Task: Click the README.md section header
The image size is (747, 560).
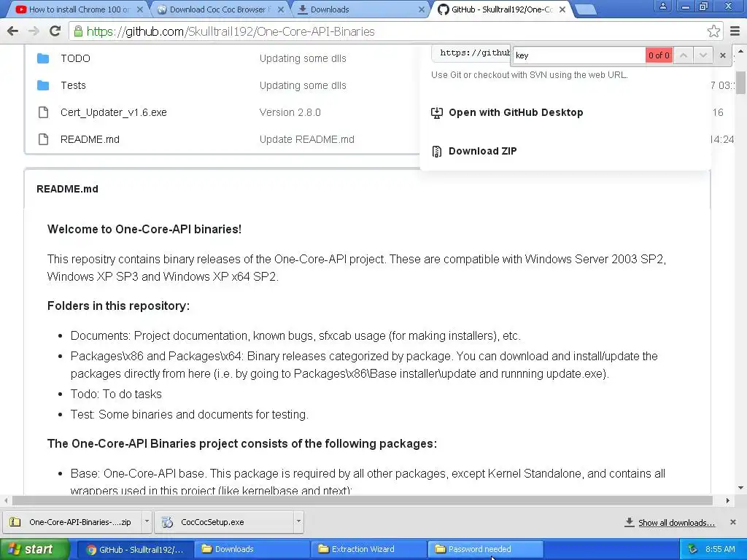Action: (x=67, y=189)
